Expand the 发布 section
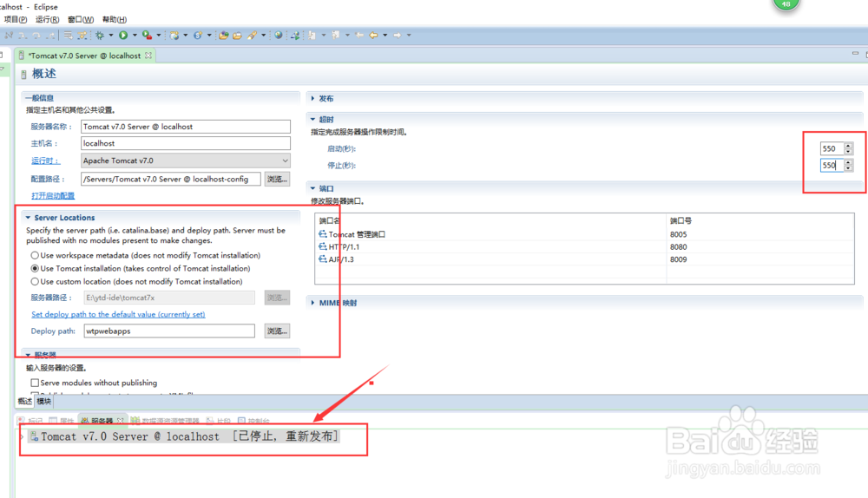 point(312,99)
